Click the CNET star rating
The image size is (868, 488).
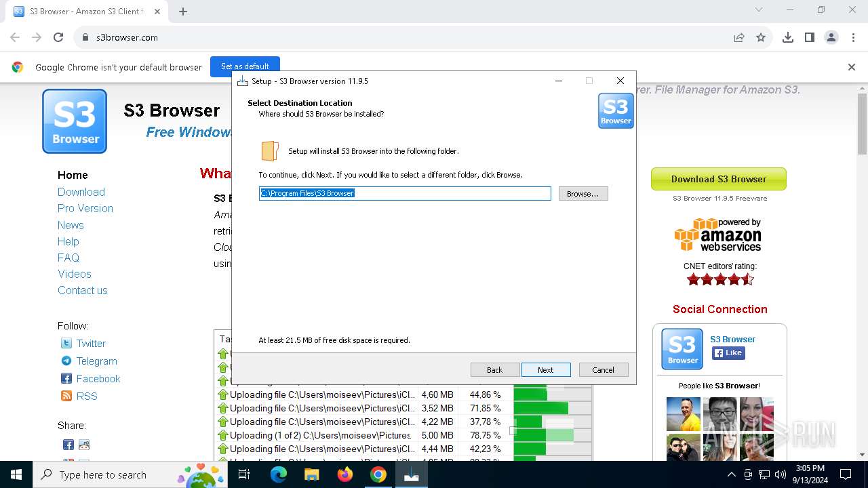(720, 279)
